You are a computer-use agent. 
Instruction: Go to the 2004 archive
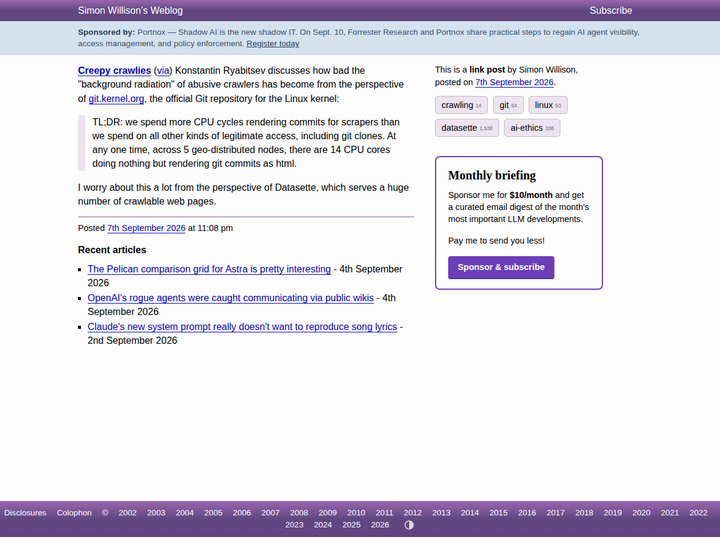tap(185, 513)
